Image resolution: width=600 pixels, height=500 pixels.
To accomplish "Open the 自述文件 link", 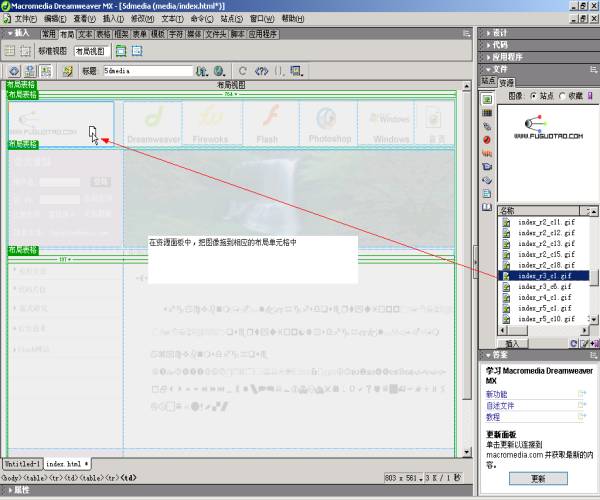I will click(x=500, y=406).
